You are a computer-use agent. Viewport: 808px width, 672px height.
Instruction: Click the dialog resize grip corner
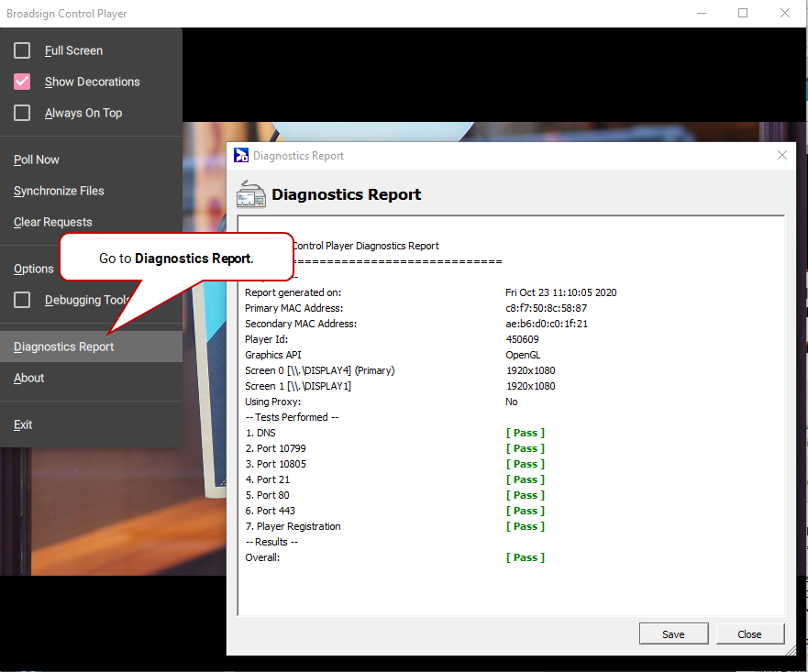(x=790, y=650)
